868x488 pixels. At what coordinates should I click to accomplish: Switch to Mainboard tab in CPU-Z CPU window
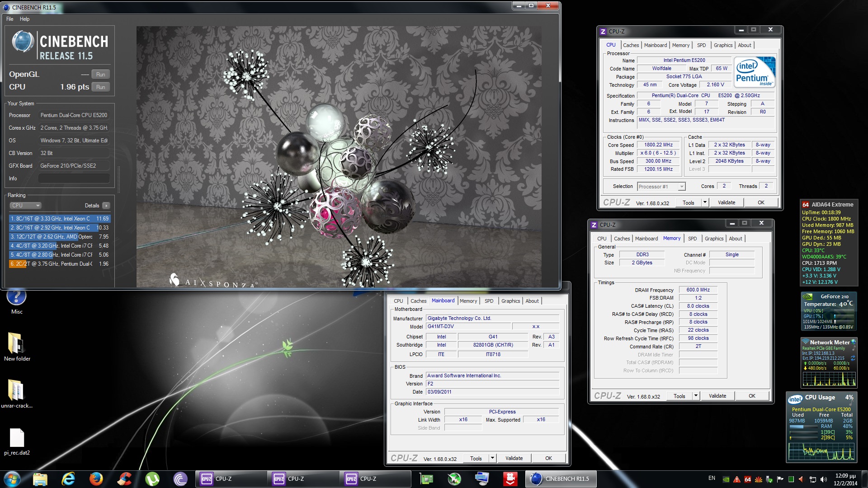pos(656,45)
